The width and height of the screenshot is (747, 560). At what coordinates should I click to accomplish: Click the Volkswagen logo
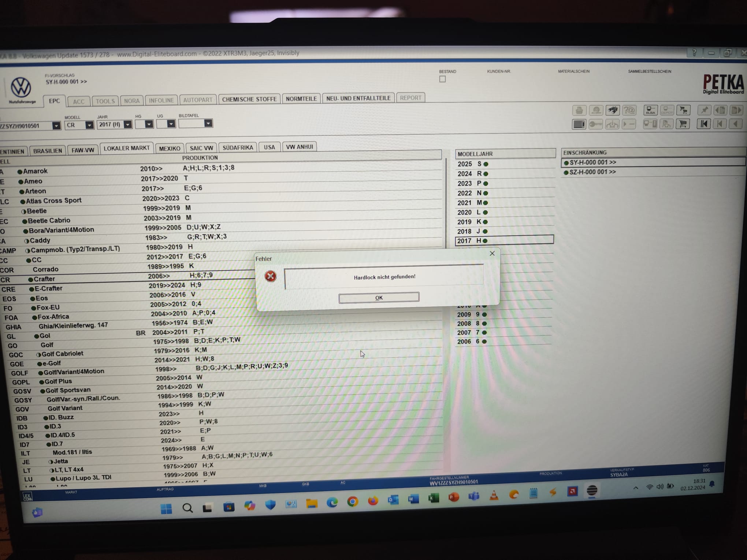coord(21,87)
